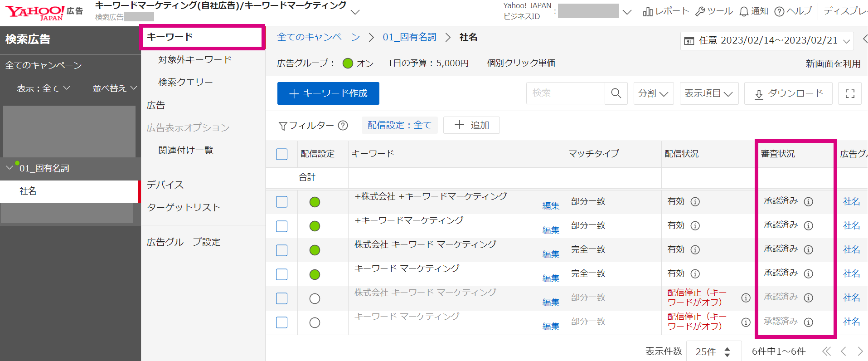Click the search magnifier icon
Screen dimensions: 868x361
pyautogui.click(x=616, y=93)
